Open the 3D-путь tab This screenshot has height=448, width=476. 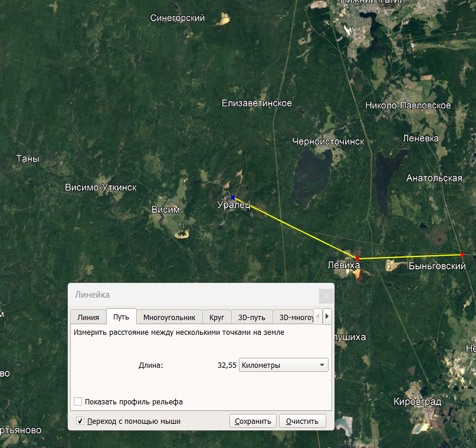click(x=252, y=317)
